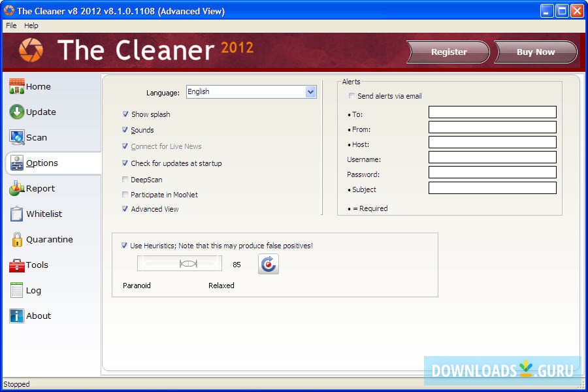Image resolution: width=588 pixels, height=392 pixels.
Task: Click The Cleaner orange logo in banner
Action: pos(31,50)
